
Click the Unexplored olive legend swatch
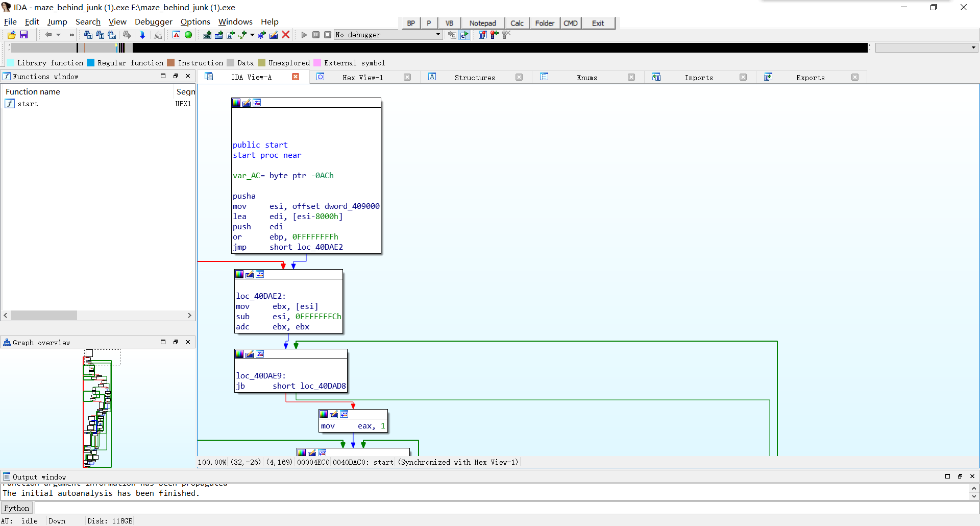click(262, 63)
